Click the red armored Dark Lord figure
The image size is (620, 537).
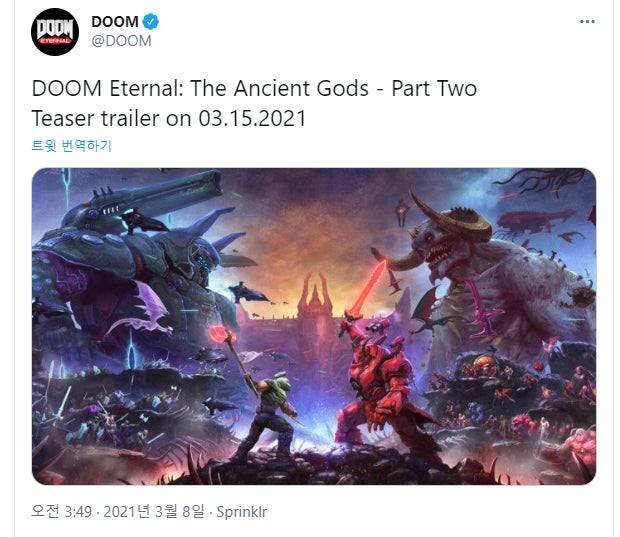pyautogui.click(x=380, y=391)
